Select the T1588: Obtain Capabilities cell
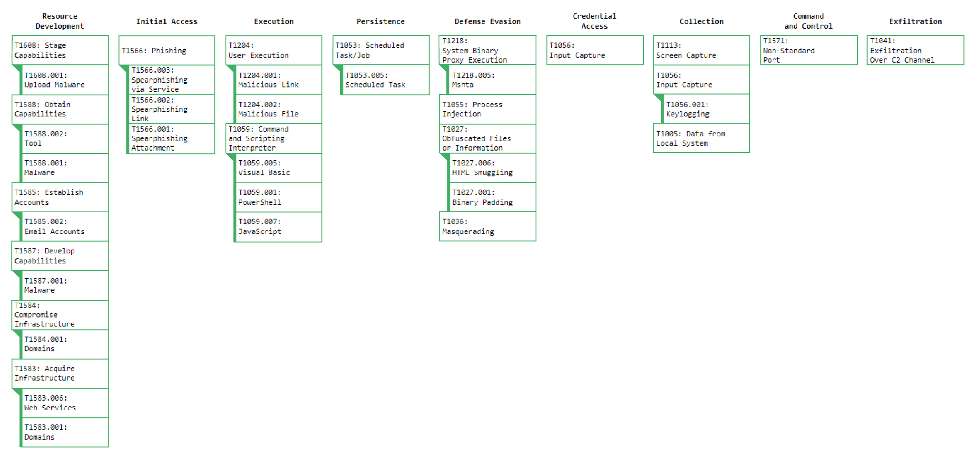 (x=60, y=109)
